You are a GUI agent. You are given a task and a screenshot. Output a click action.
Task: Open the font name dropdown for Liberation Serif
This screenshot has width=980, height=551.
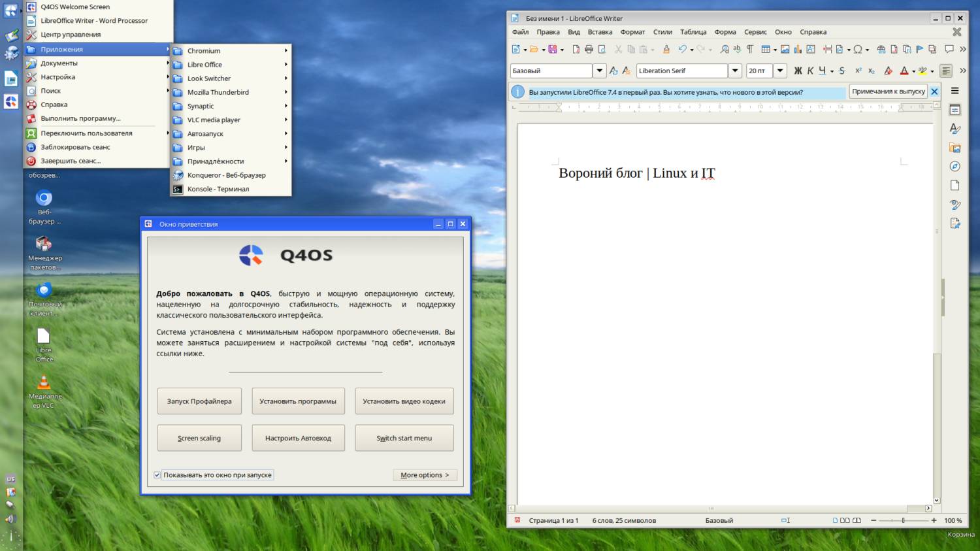(735, 71)
